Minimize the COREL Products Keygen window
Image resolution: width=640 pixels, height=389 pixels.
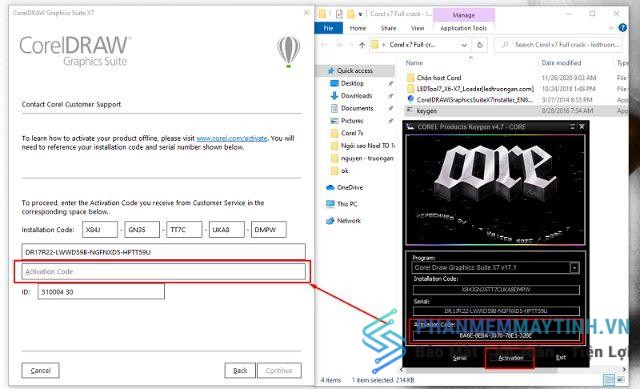click(x=572, y=127)
